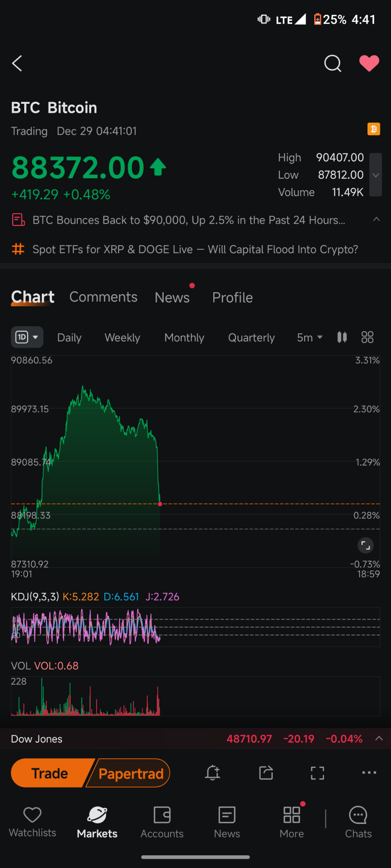
Task: Open more options with the three-dot icon
Action: coord(369,773)
